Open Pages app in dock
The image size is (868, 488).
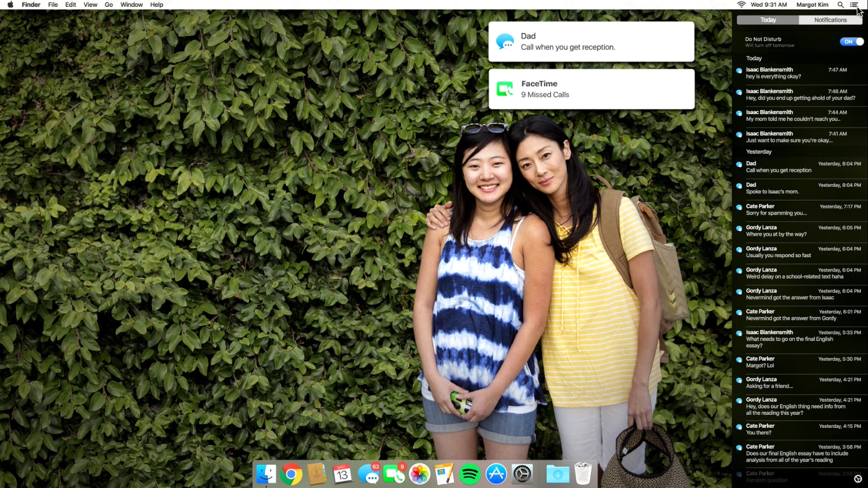[444, 474]
